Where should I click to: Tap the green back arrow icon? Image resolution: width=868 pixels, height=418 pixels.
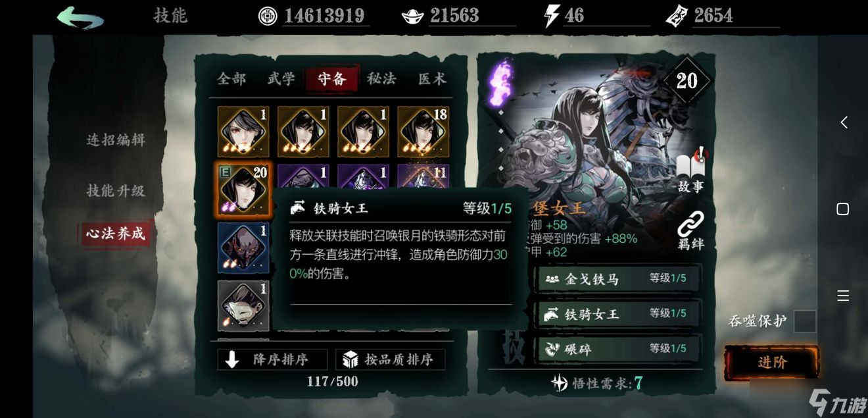pos(80,17)
